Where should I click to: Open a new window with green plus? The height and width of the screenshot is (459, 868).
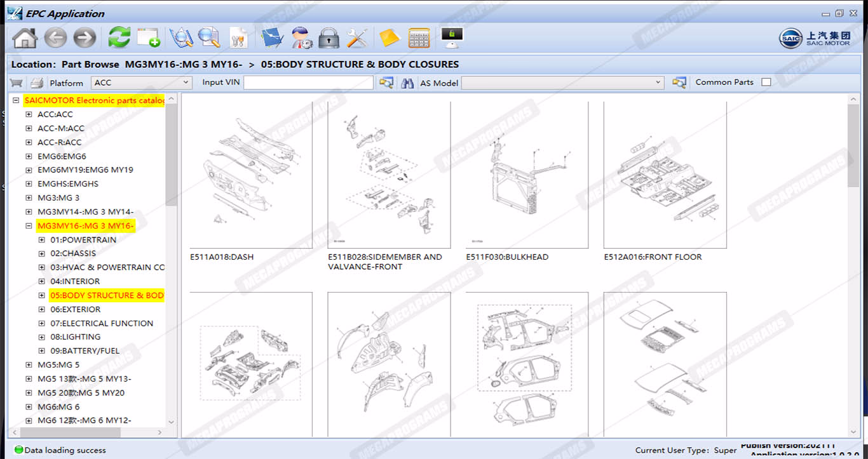(148, 37)
